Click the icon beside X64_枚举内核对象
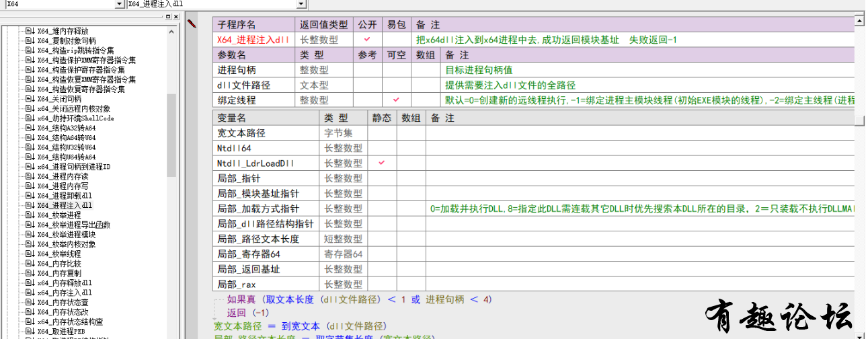Viewport: 868px width, 339px height. pyautogui.click(x=30, y=244)
